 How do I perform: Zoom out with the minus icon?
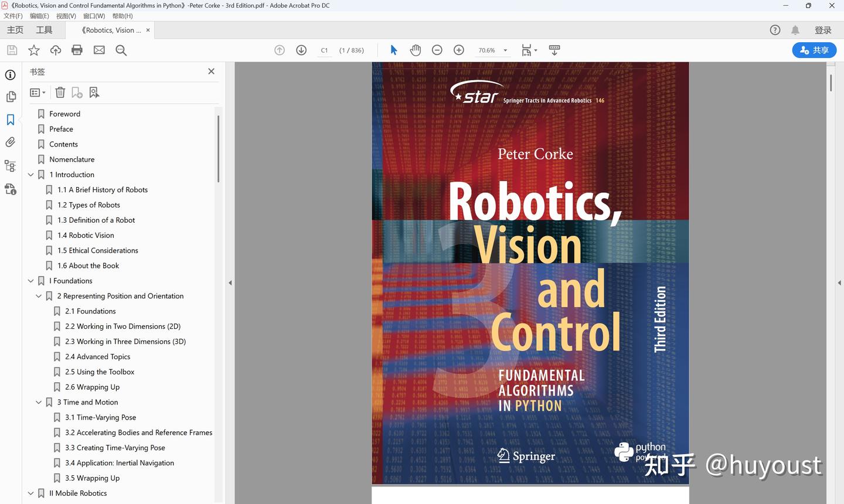click(437, 50)
